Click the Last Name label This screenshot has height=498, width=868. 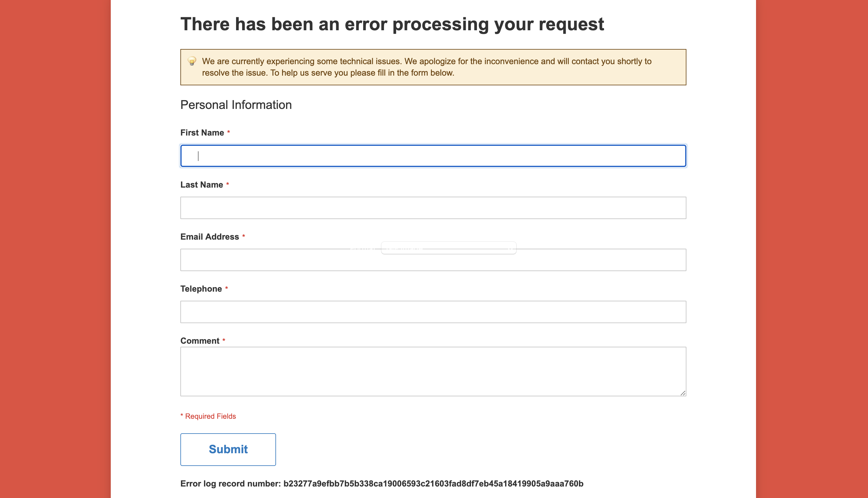[202, 185]
